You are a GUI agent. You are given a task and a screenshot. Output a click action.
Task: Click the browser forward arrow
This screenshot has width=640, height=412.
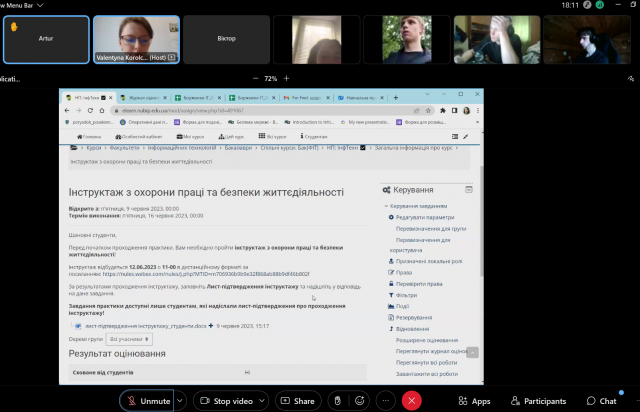pyautogui.click(x=78, y=111)
